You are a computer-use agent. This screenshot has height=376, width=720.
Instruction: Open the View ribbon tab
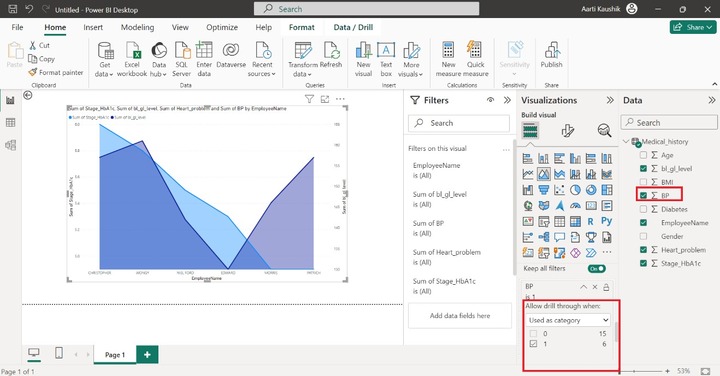(180, 27)
